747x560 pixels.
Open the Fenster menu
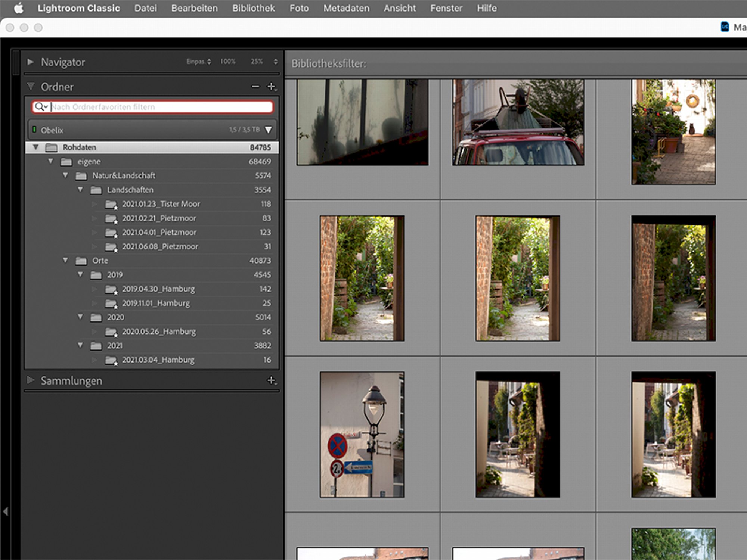(446, 8)
